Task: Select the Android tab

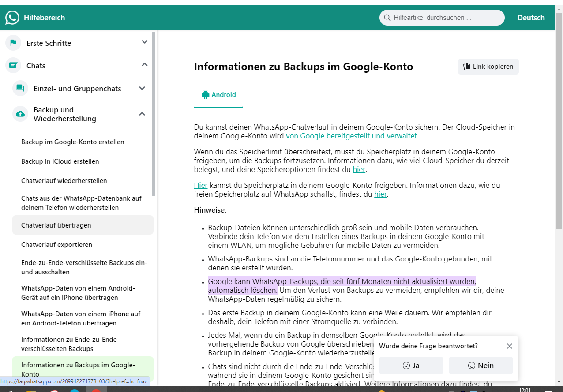Action: [x=219, y=95]
